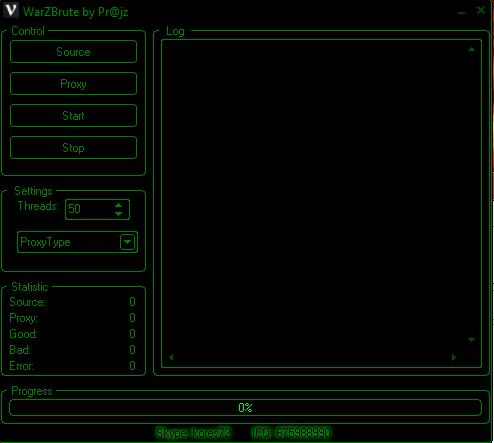Image resolution: width=494 pixels, height=443 pixels.
Task: Click the Error: statistic label
Action: coord(21,366)
